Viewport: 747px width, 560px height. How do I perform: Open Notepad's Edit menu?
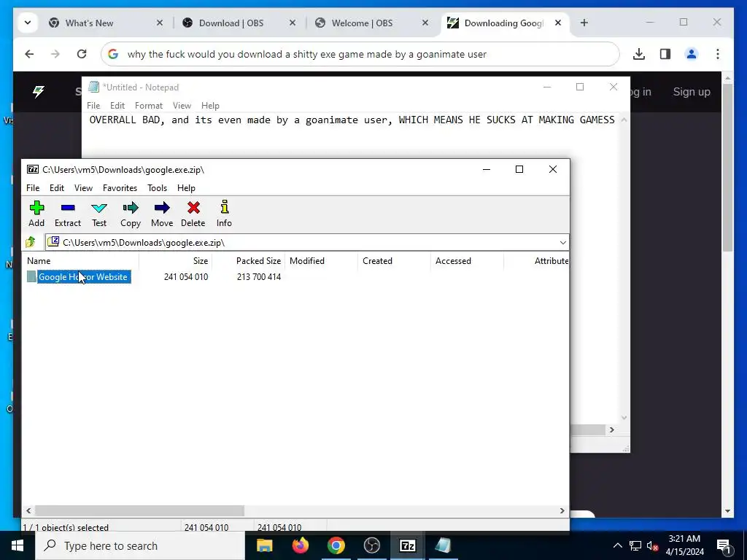[117, 106]
